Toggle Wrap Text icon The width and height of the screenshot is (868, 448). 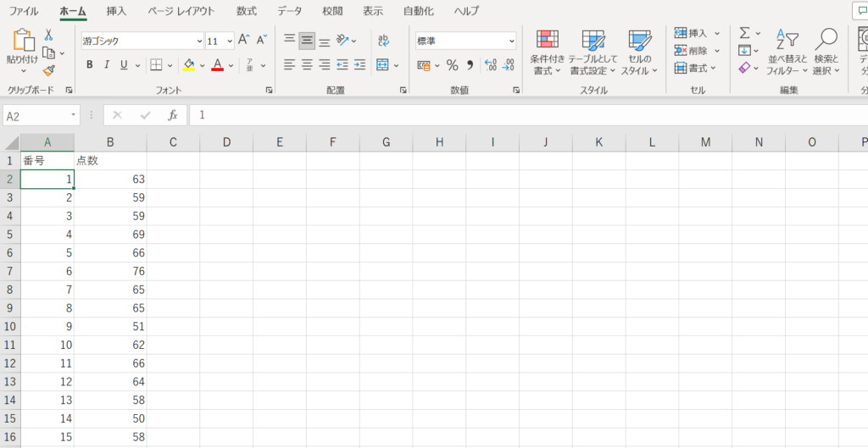tap(384, 40)
